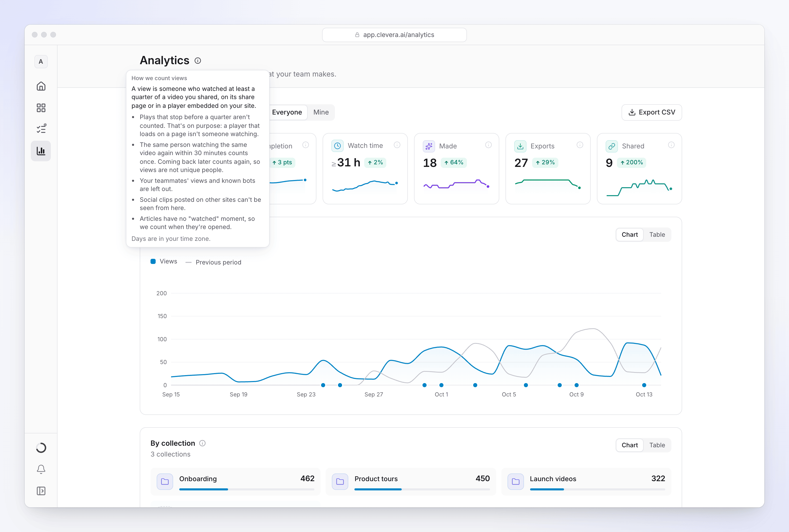Click the Made sparkle icon
789x532 pixels.
(429, 146)
